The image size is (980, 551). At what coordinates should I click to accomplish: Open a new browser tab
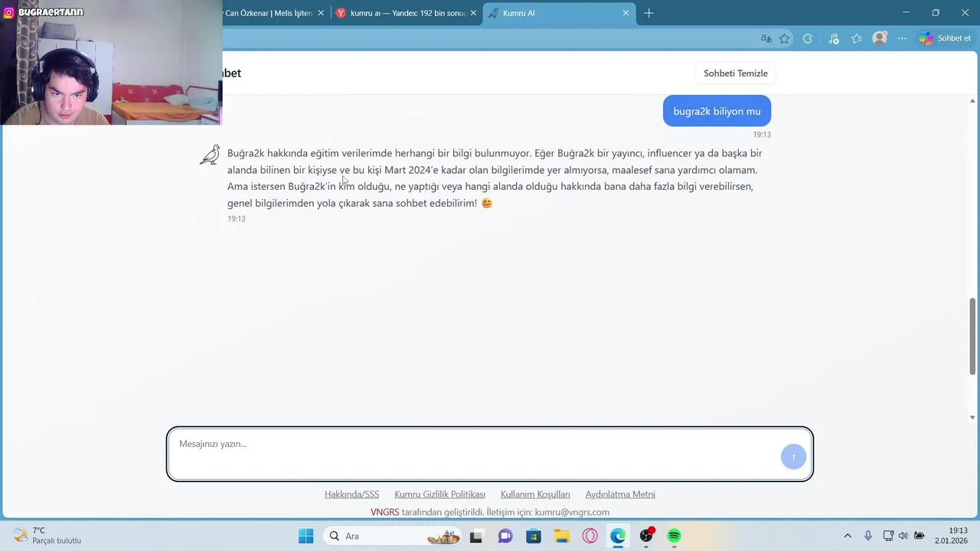point(648,13)
